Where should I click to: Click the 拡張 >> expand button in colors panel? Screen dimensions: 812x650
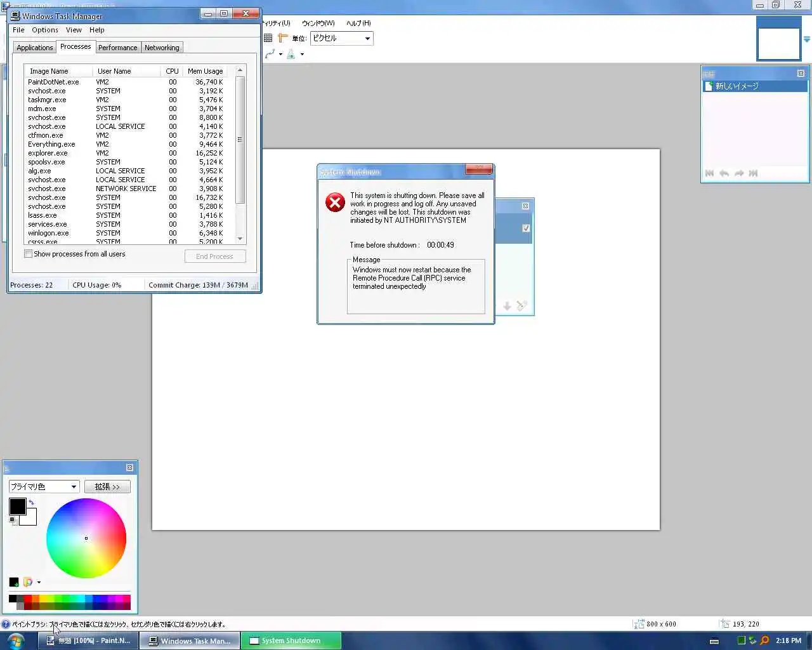pos(107,487)
